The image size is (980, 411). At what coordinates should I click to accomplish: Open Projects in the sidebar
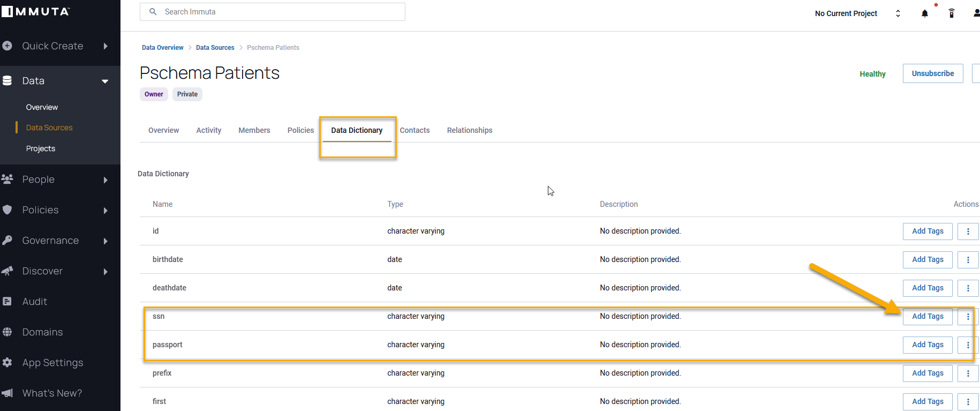click(41, 148)
